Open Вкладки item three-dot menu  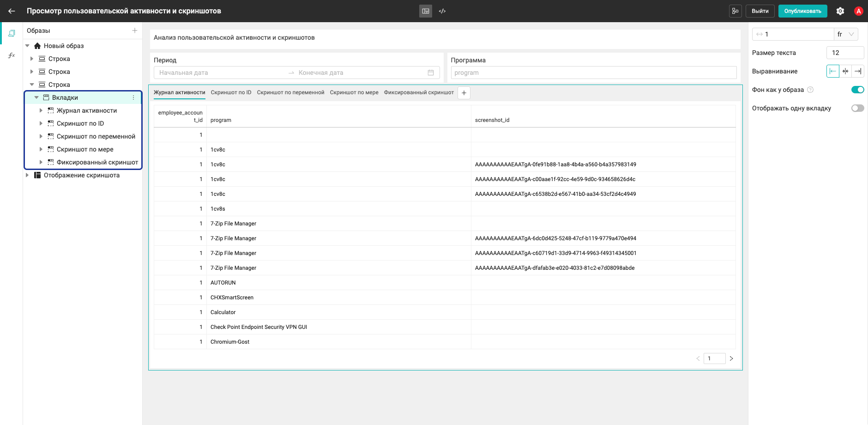(133, 97)
